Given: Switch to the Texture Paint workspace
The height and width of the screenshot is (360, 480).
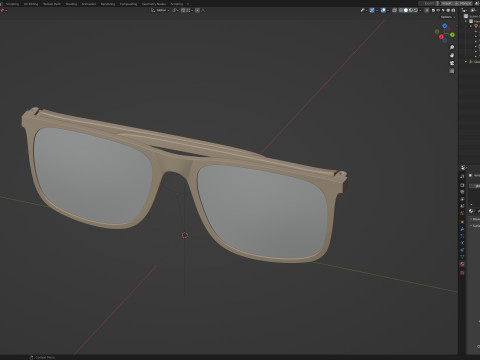Looking at the screenshot, I should pos(52,4).
